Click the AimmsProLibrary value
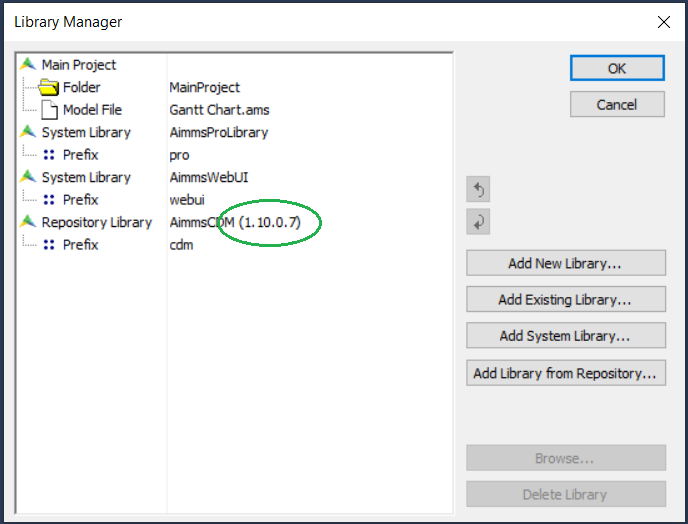Viewport: 688px width, 524px height. click(x=219, y=133)
